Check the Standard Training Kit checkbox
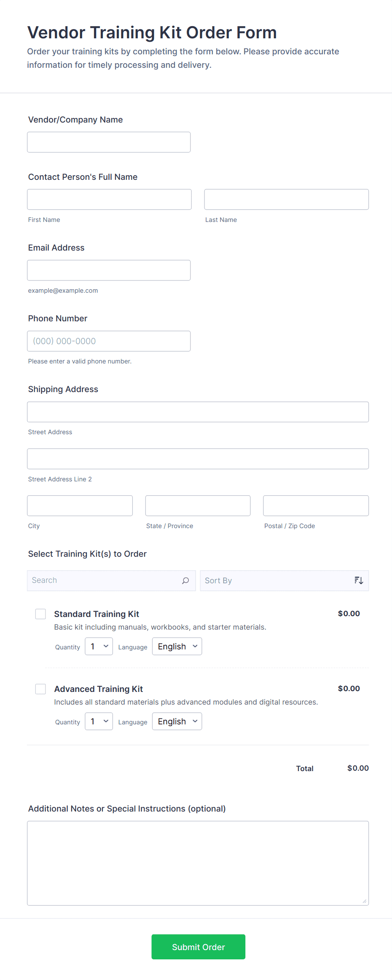Screen dimensions: 392x980 coord(40,614)
